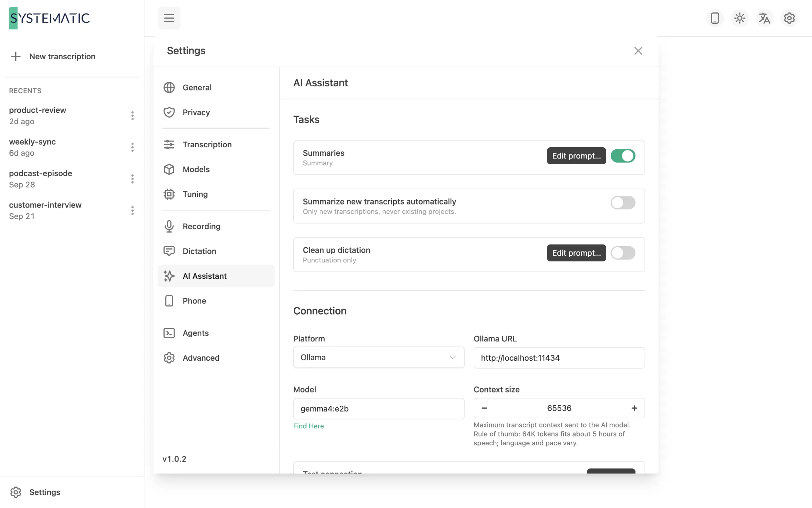Open the Agents settings section
812x508 pixels.
pos(216,333)
